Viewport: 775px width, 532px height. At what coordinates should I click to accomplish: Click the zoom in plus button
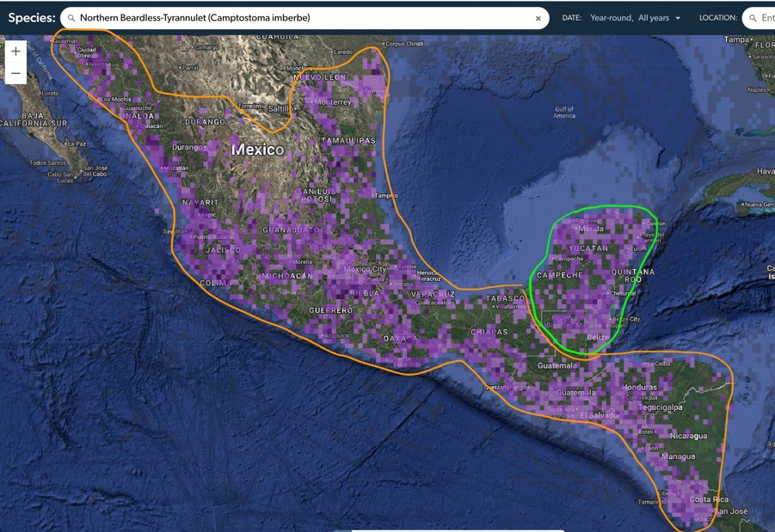(15, 52)
